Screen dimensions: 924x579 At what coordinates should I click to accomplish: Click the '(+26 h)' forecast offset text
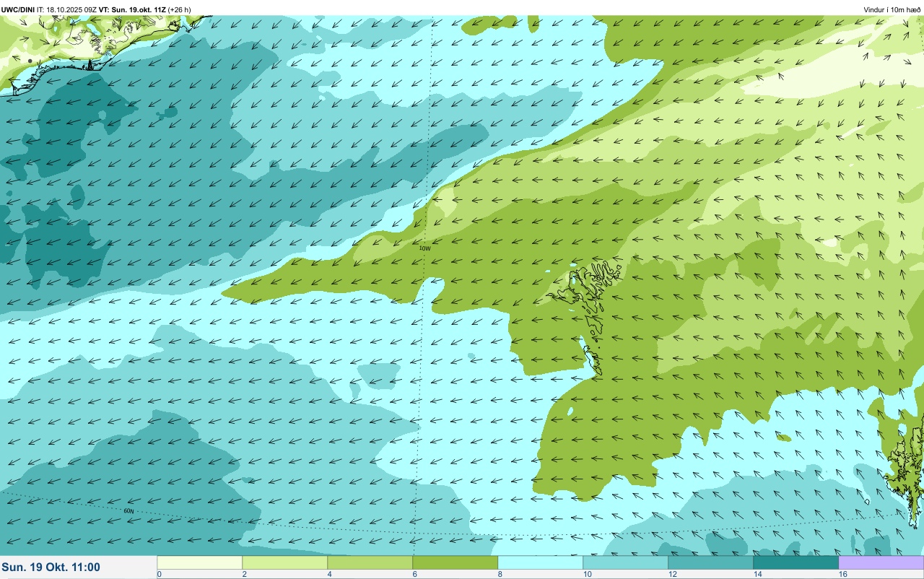tap(180, 9)
